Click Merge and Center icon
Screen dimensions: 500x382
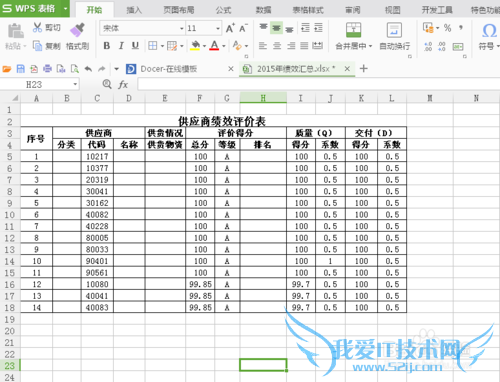[353, 30]
